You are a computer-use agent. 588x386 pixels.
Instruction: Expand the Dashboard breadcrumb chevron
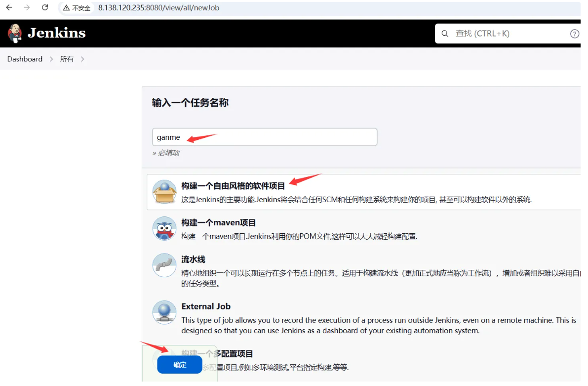click(x=51, y=59)
